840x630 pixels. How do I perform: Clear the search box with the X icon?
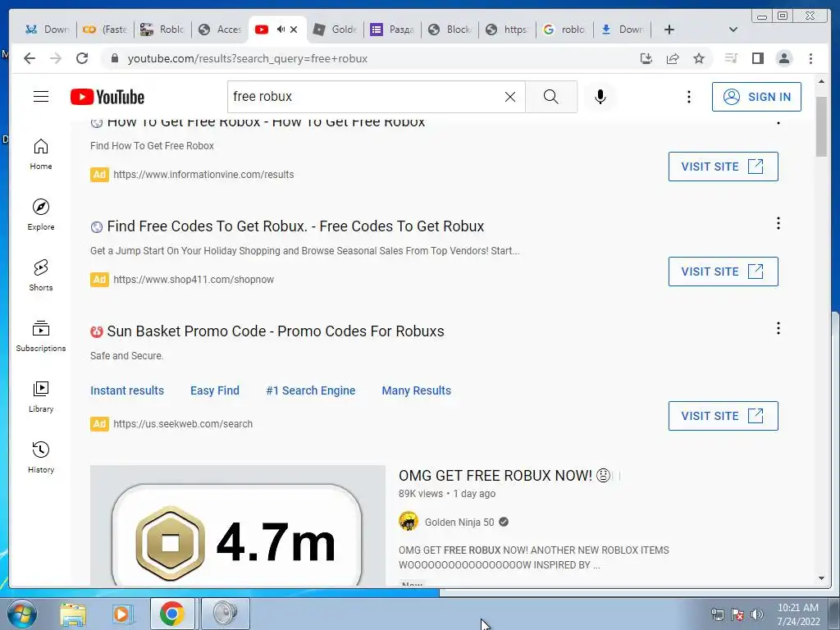pos(510,97)
